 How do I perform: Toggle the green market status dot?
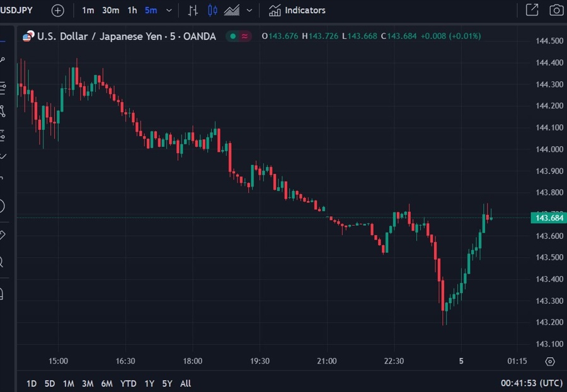coord(233,36)
